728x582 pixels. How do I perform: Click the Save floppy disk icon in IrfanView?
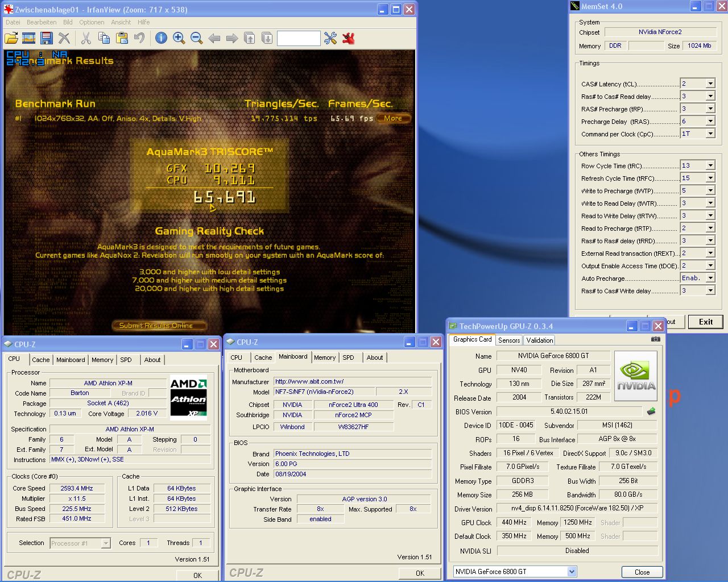click(47, 38)
